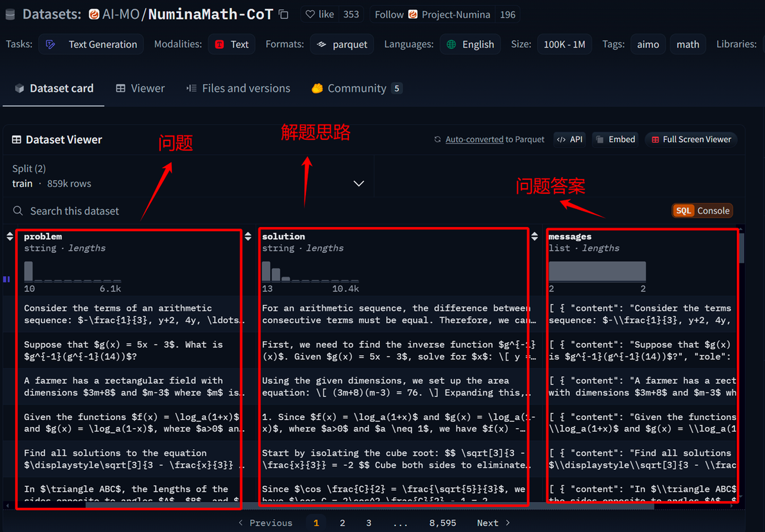765x532 pixels.
Task: Click the problem lengths histogram
Action: coord(72,271)
